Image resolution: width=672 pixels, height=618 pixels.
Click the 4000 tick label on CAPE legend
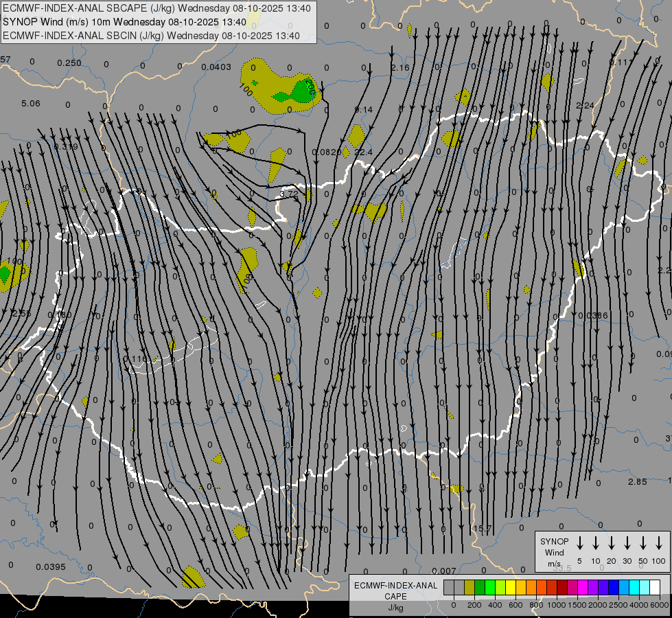pyautogui.click(x=639, y=605)
